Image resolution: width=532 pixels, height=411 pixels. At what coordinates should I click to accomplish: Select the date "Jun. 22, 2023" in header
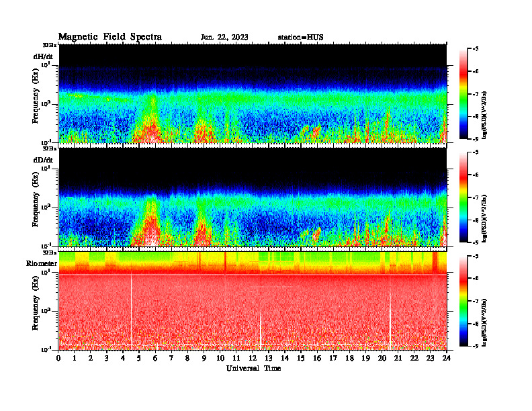point(224,37)
